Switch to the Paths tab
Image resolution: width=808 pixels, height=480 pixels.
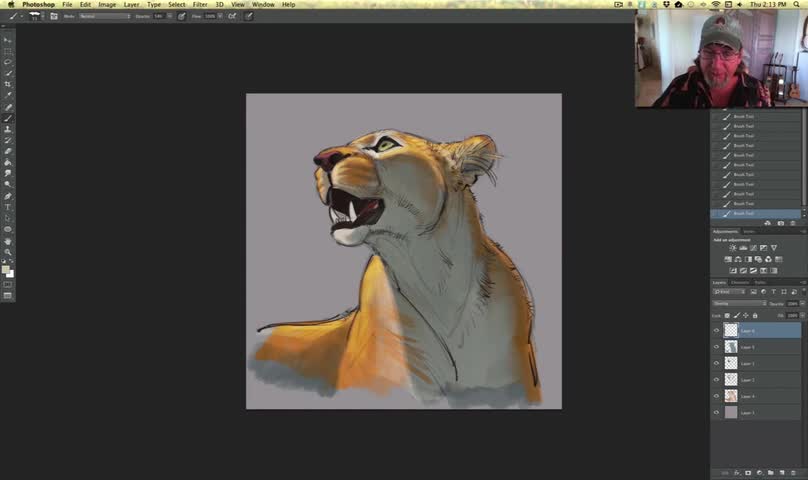click(x=760, y=283)
